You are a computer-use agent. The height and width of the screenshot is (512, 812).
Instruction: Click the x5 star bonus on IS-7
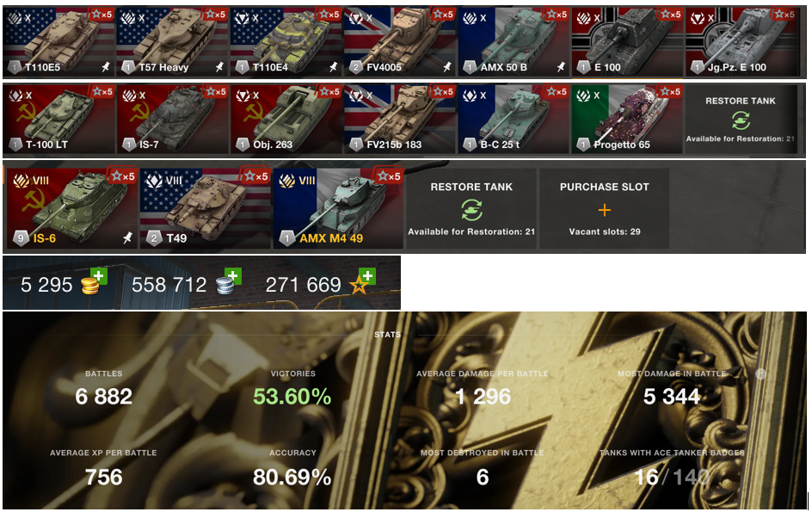(x=215, y=92)
